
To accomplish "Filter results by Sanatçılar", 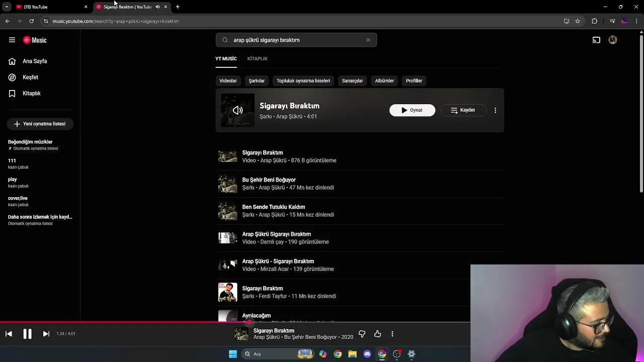I will coord(352,81).
